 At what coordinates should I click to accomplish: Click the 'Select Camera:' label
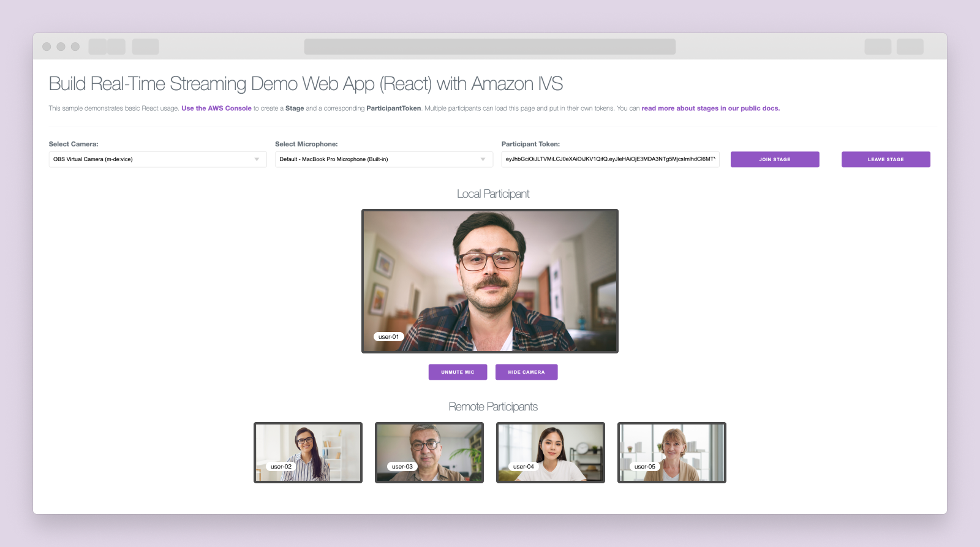pos(73,144)
